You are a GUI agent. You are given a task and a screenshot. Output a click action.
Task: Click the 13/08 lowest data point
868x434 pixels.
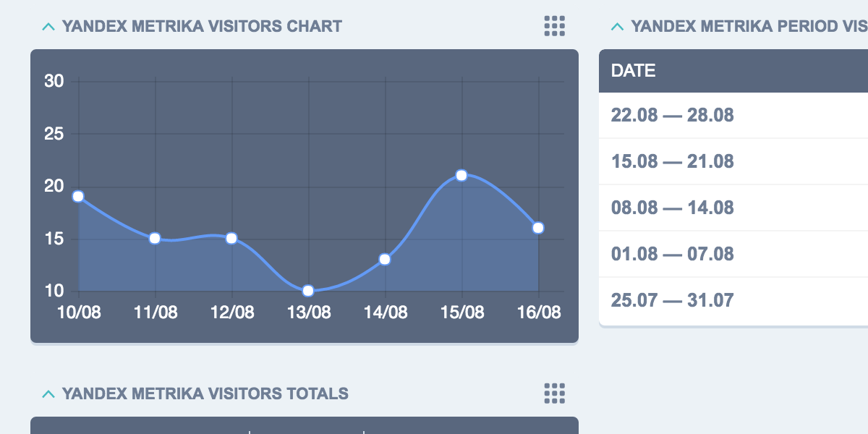308,291
